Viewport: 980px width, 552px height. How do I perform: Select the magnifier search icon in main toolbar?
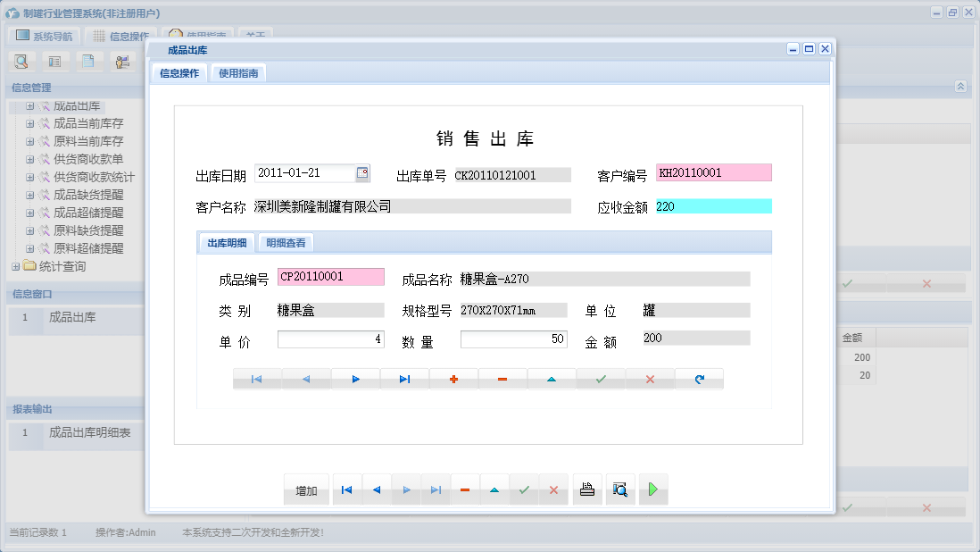(21, 61)
